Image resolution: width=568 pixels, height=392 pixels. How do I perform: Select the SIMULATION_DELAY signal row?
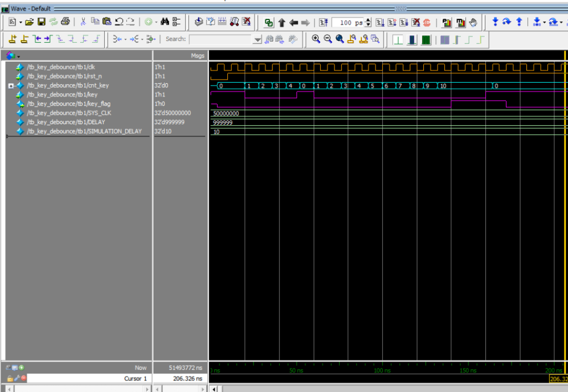[x=84, y=132]
